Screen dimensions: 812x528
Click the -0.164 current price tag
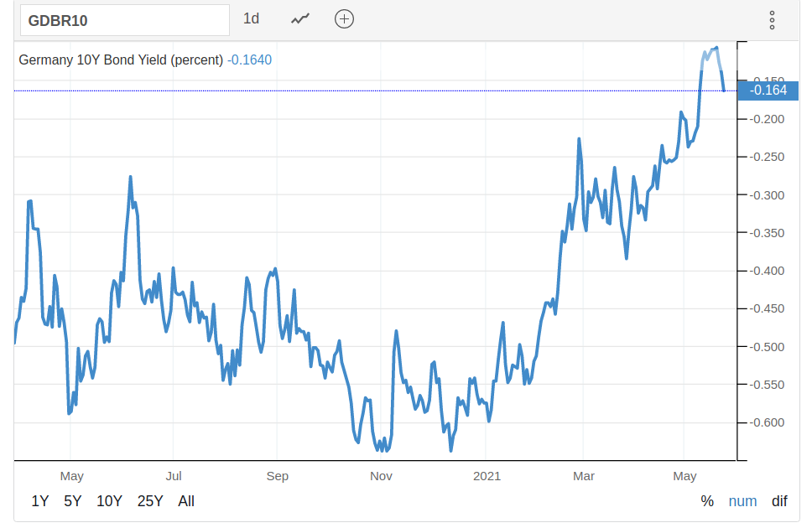click(x=768, y=91)
